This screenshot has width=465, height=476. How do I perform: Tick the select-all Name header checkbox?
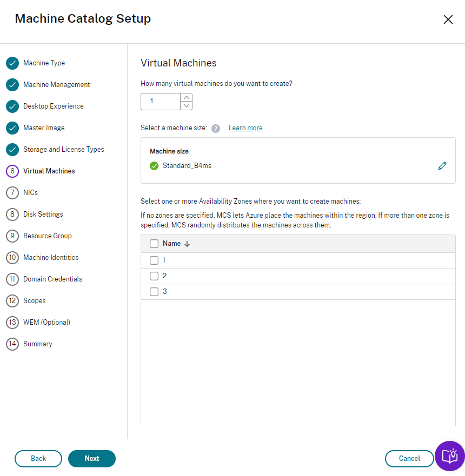click(x=154, y=244)
